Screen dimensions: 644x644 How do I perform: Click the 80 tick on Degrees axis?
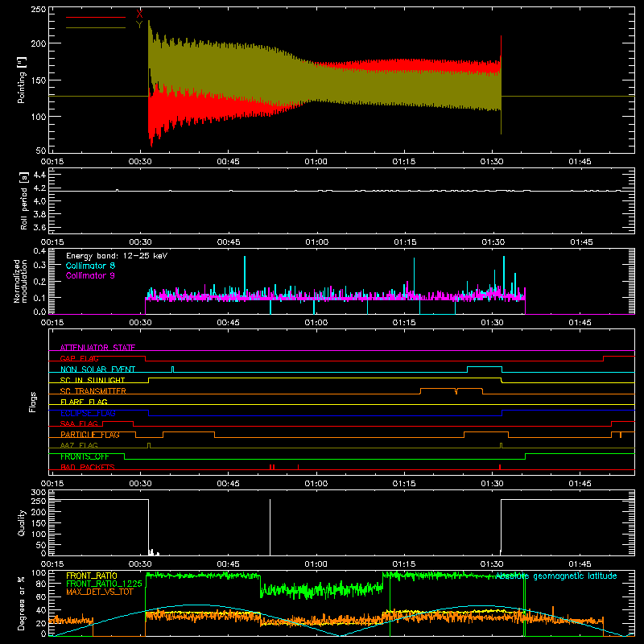[x=41, y=584]
